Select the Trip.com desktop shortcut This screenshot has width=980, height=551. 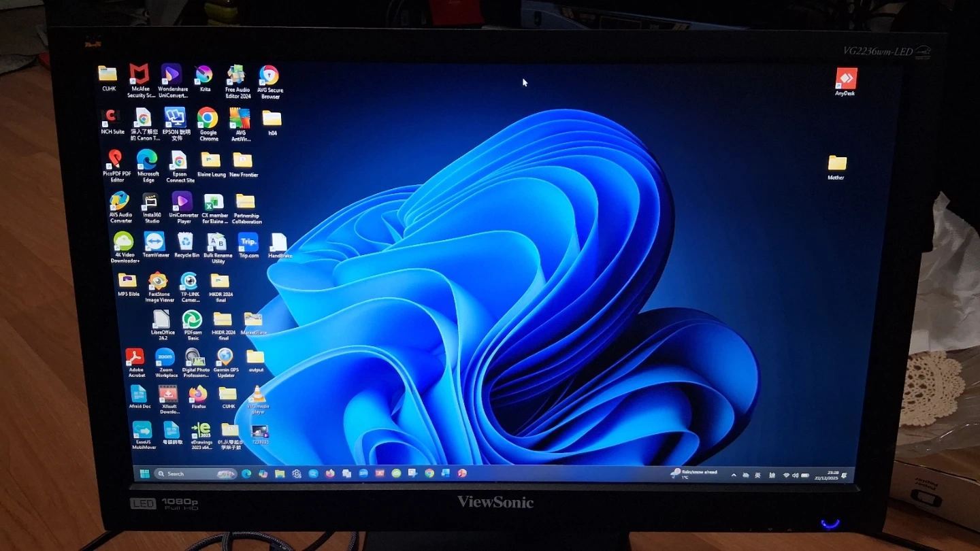[248, 242]
